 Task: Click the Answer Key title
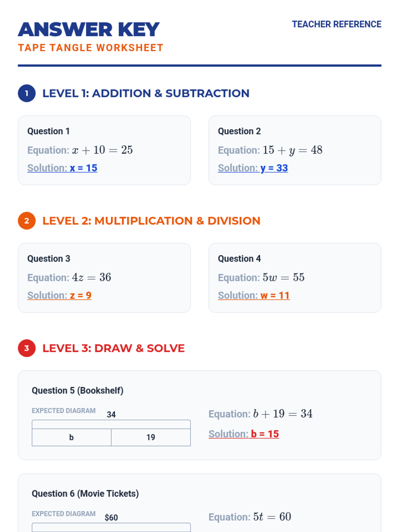pos(89,30)
